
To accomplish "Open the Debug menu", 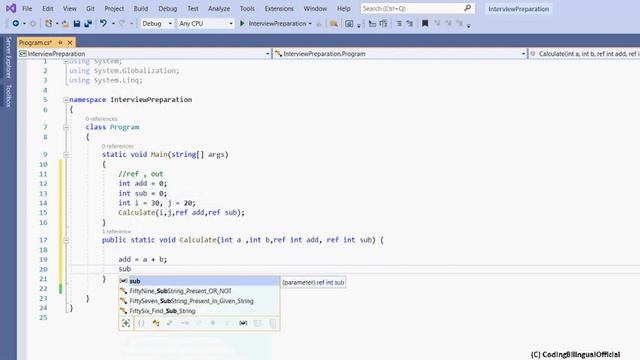I will point(168,8).
